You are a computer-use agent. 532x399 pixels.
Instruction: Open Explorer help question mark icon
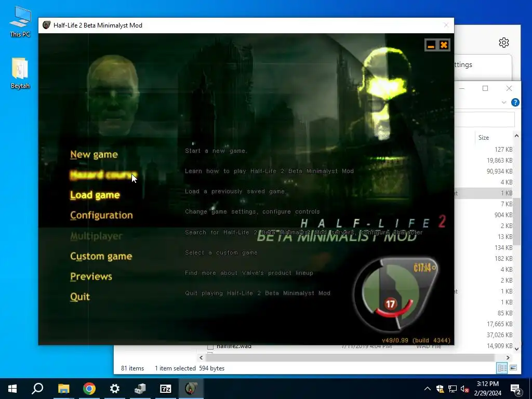(515, 102)
